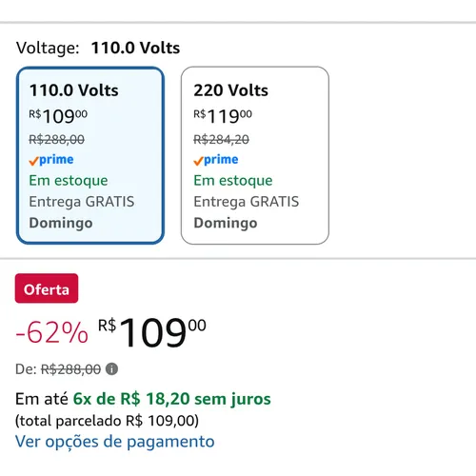Tap the Prime logo in 110.0 Volts card
476x476 pixels.
(x=51, y=160)
